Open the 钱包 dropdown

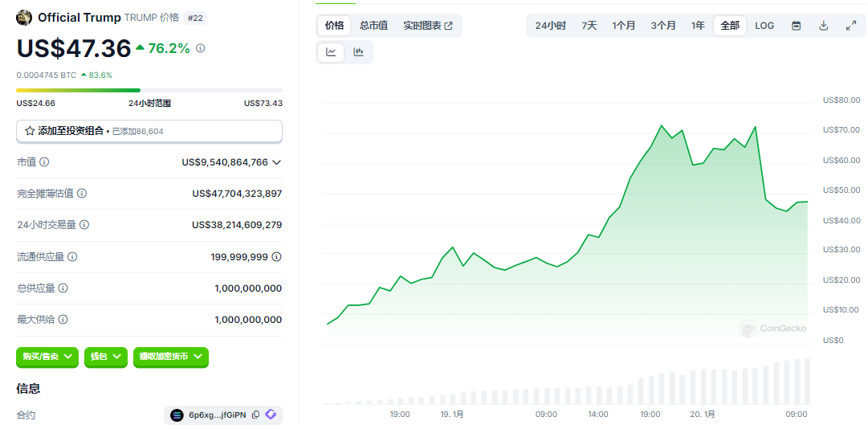pos(106,357)
